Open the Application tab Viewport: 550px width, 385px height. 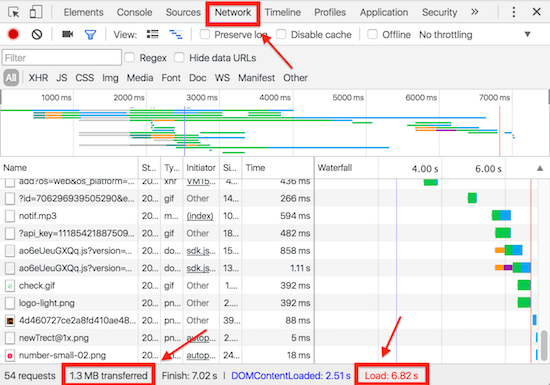pyautogui.click(x=384, y=13)
